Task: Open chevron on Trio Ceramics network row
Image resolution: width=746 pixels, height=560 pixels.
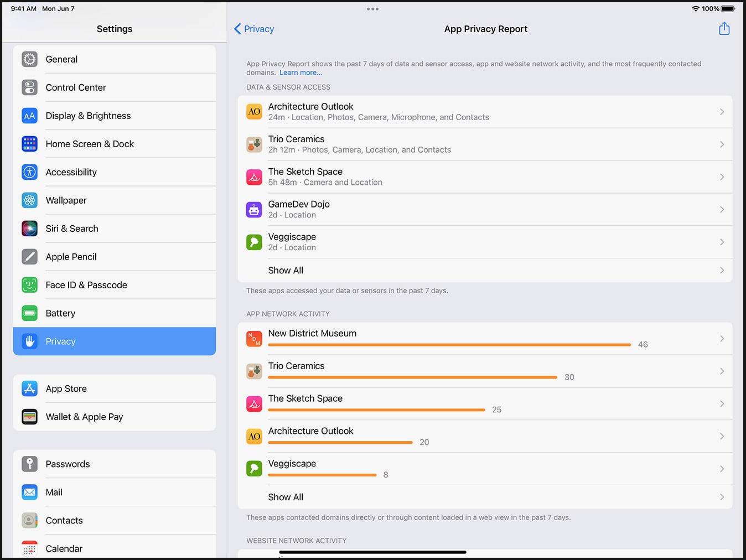Action: [x=722, y=371]
